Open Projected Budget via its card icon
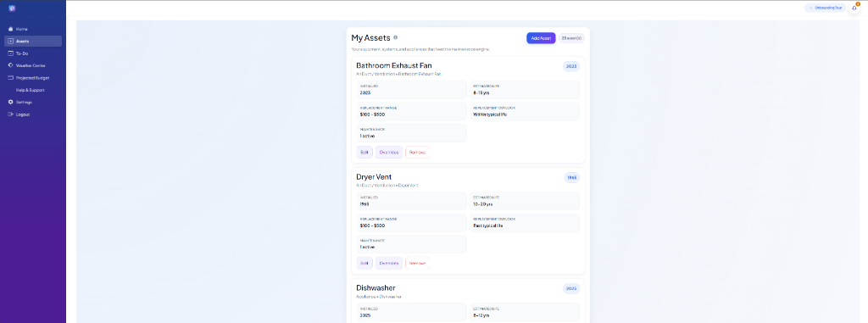The width and height of the screenshot is (868, 323). click(x=10, y=77)
